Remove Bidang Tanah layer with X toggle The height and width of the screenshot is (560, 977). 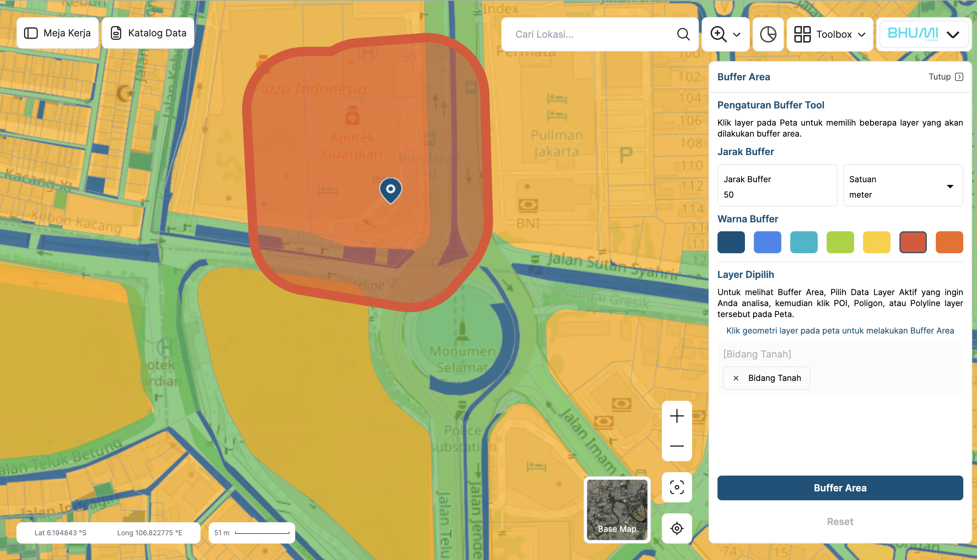736,377
